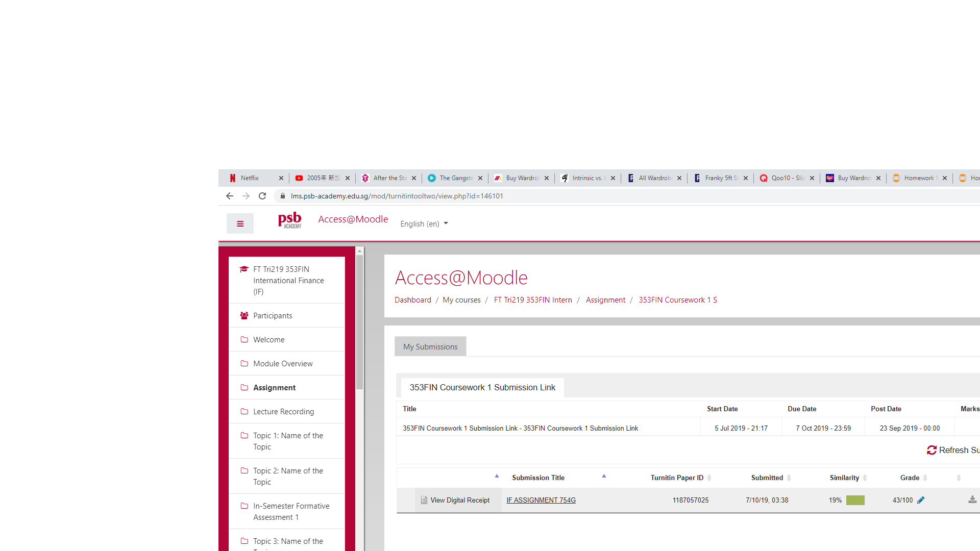Viewport: 980px width, 551px height.
Task: Open the Assignment breadcrumb link
Action: point(605,300)
